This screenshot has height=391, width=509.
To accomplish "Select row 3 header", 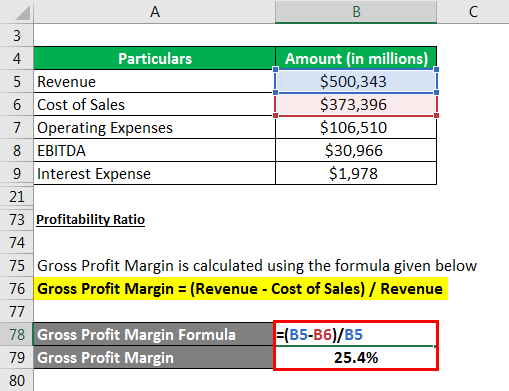I will [x=17, y=35].
